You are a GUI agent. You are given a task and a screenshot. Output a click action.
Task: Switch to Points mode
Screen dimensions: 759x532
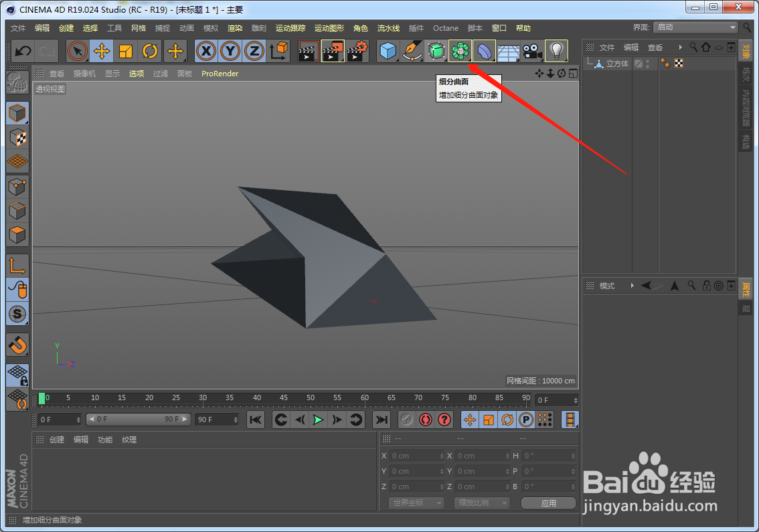click(x=17, y=187)
